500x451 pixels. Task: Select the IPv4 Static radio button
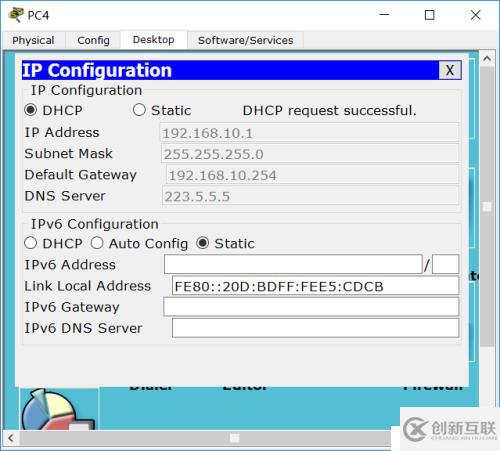coord(139,110)
